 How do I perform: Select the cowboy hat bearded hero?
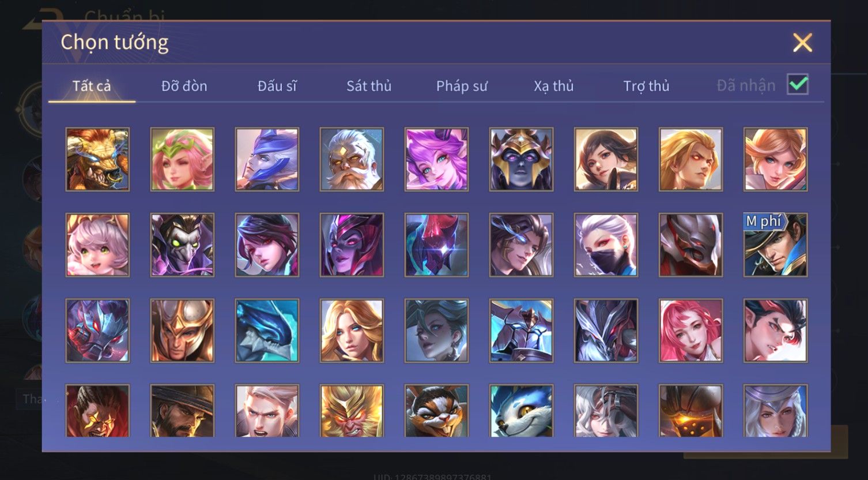pos(182,410)
